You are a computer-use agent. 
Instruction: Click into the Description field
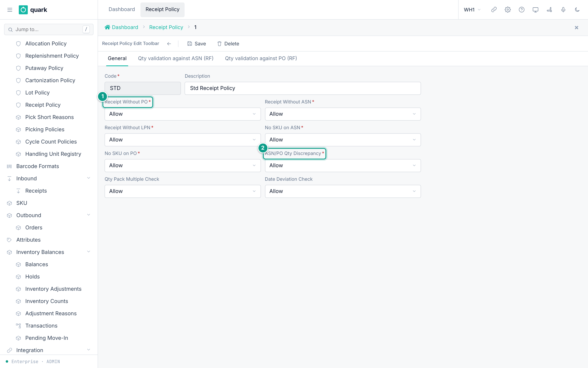coord(303,88)
